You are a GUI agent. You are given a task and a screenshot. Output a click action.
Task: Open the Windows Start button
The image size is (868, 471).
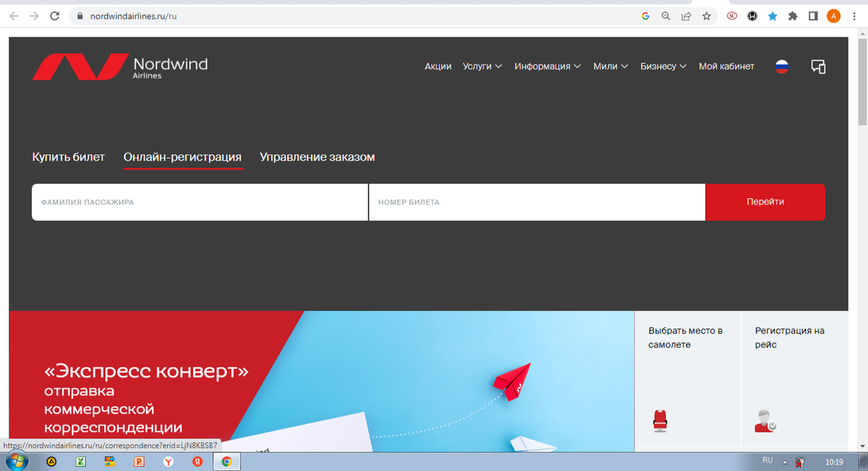(16, 461)
